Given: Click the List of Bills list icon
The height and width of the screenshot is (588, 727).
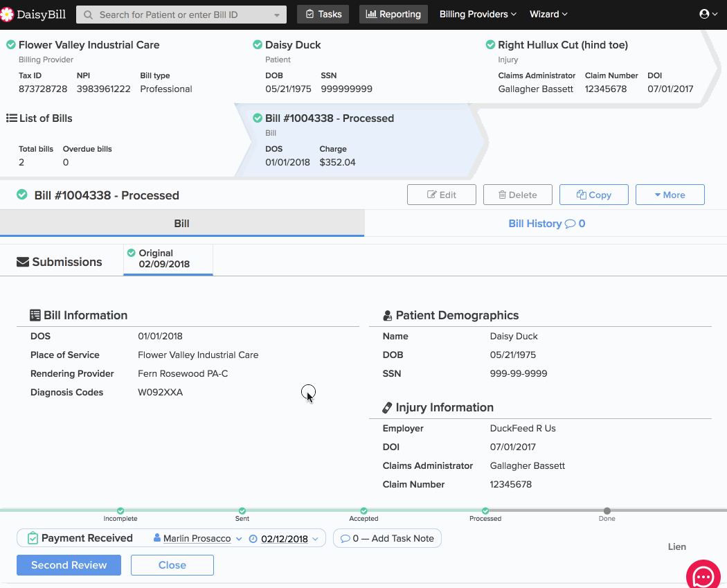Looking at the screenshot, I should 12,118.
